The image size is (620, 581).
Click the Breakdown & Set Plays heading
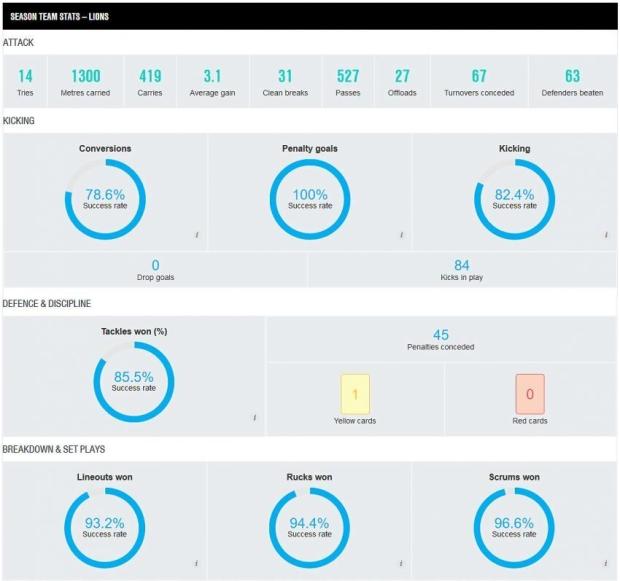click(x=54, y=449)
